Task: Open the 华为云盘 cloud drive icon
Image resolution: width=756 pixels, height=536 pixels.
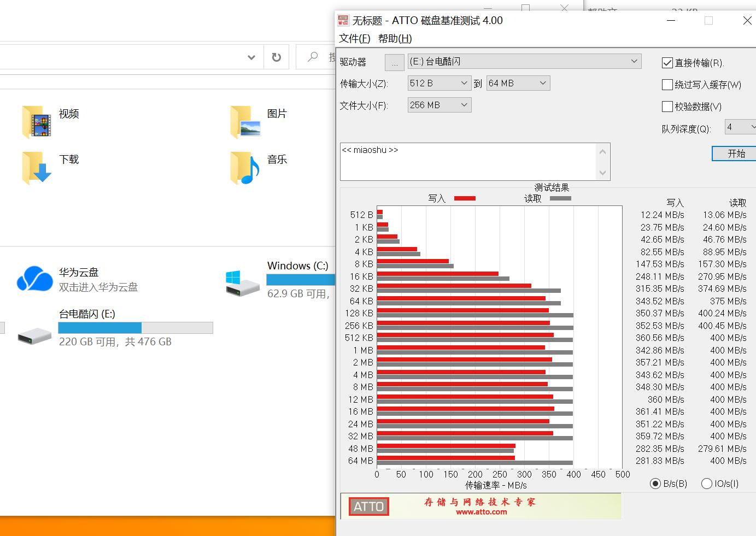Action: 34,279
